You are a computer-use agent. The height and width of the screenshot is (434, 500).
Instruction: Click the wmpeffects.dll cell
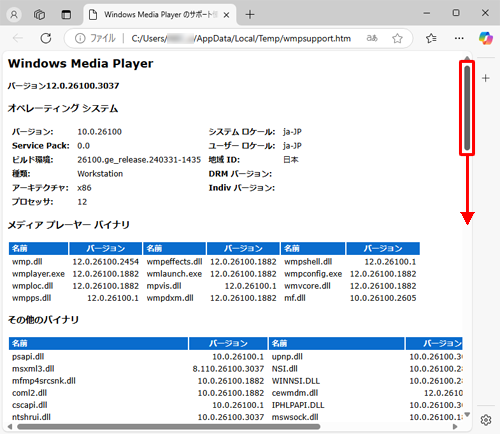point(174,262)
